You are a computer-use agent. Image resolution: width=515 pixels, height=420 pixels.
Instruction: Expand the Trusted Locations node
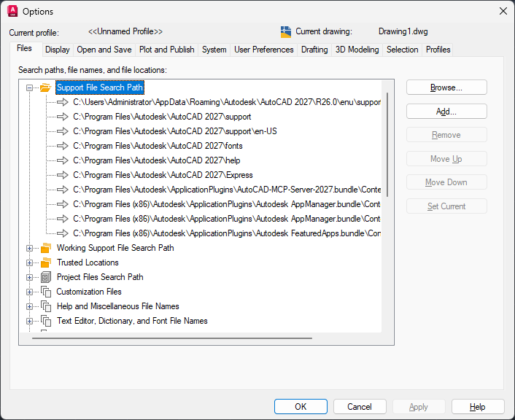[x=30, y=262]
